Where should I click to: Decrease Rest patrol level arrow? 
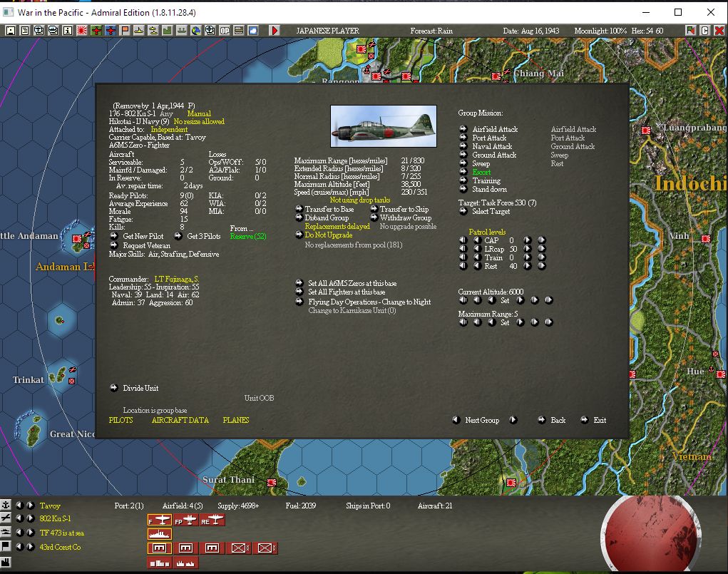(477, 266)
